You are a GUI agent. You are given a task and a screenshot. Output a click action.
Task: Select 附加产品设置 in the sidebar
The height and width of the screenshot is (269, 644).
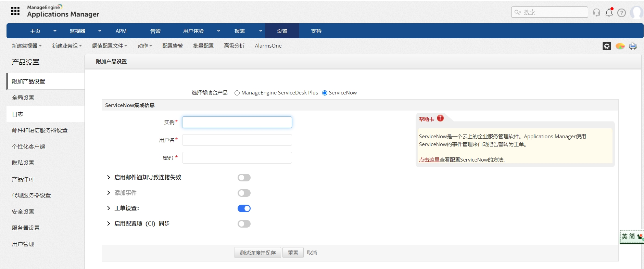(x=46, y=81)
